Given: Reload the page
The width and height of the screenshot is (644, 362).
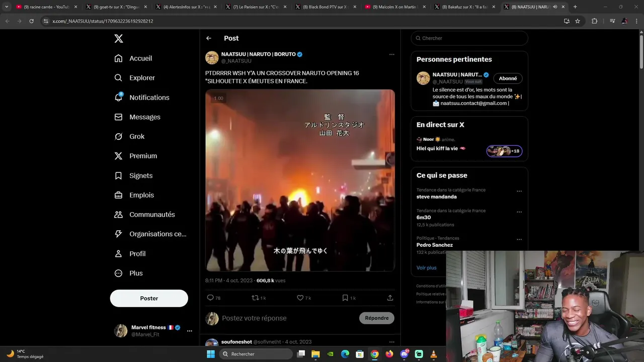Looking at the screenshot, I should pyautogui.click(x=31, y=21).
